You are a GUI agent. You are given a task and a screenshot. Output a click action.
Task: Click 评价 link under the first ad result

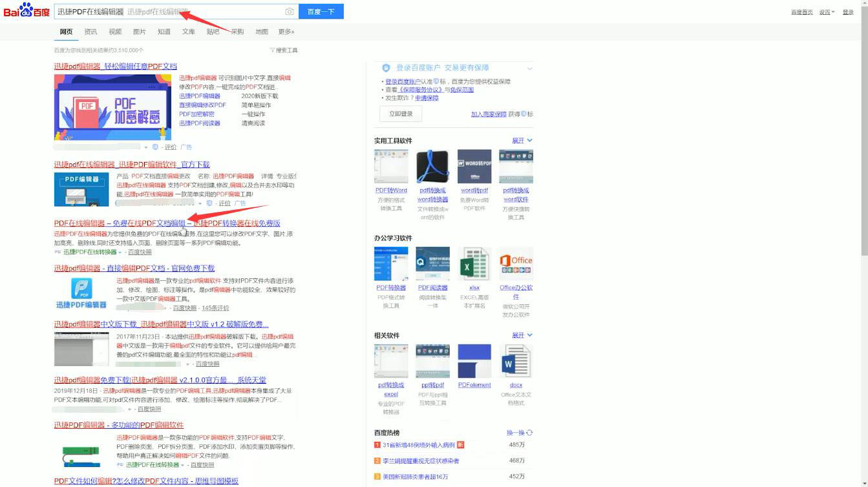point(171,147)
